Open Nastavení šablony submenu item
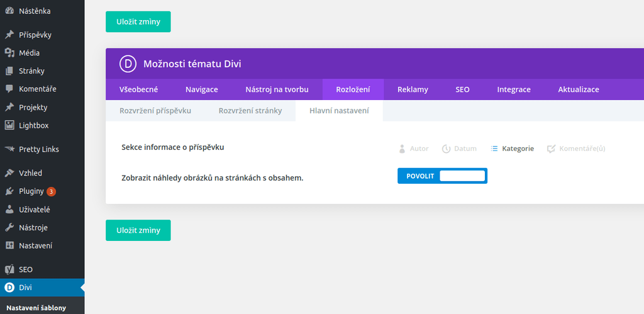644x314 pixels. [36, 308]
